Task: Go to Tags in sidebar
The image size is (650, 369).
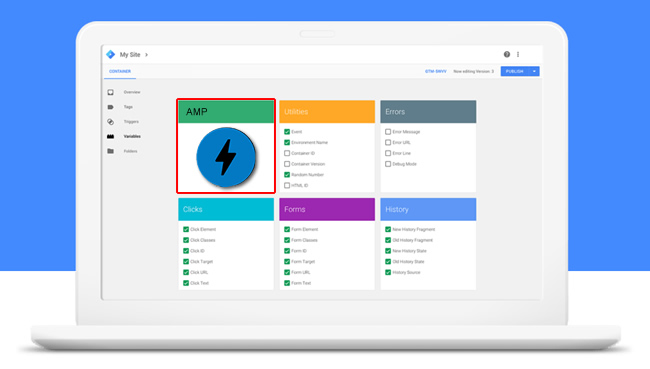Action: click(x=128, y=107)
